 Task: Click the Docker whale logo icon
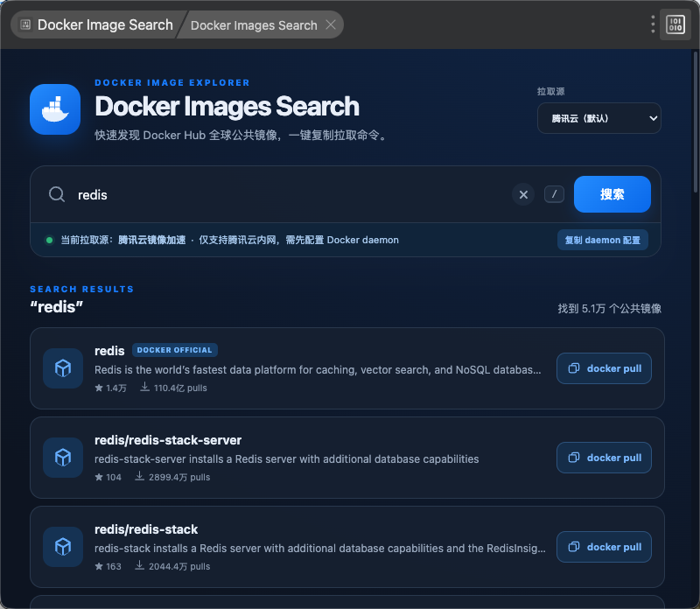tap(55, 109)
